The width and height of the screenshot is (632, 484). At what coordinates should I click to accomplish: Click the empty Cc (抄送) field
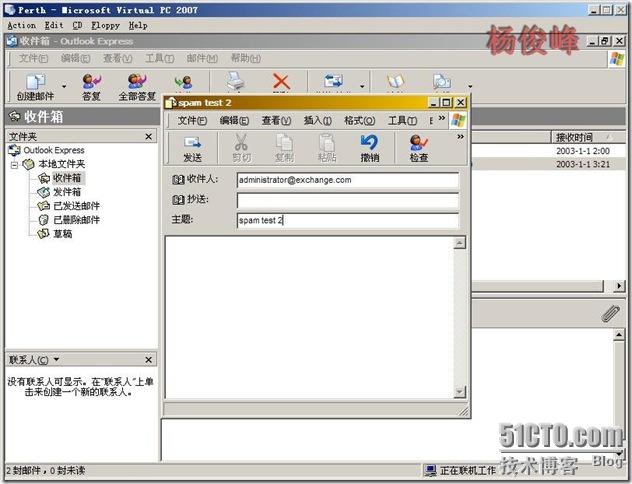point(348,200)
